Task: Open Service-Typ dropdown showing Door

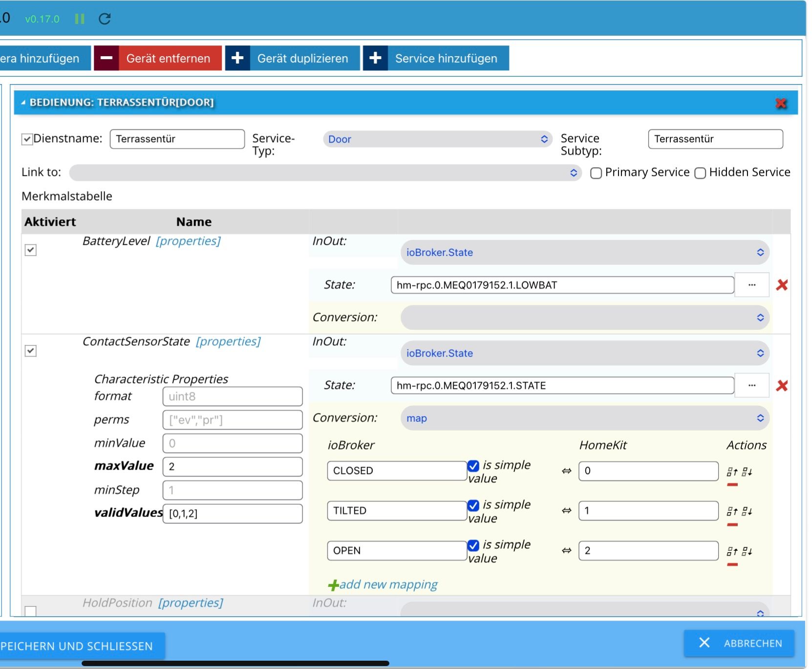Action: tap(437, 139)
